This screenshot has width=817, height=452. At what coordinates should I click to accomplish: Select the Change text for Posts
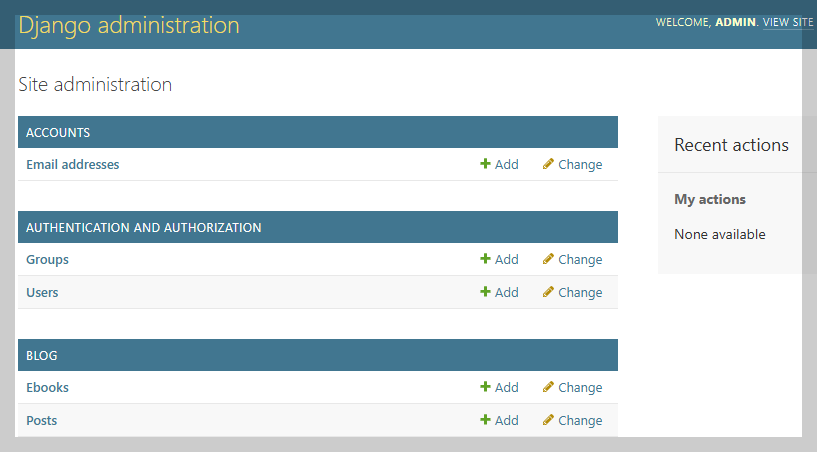point(580,421)
